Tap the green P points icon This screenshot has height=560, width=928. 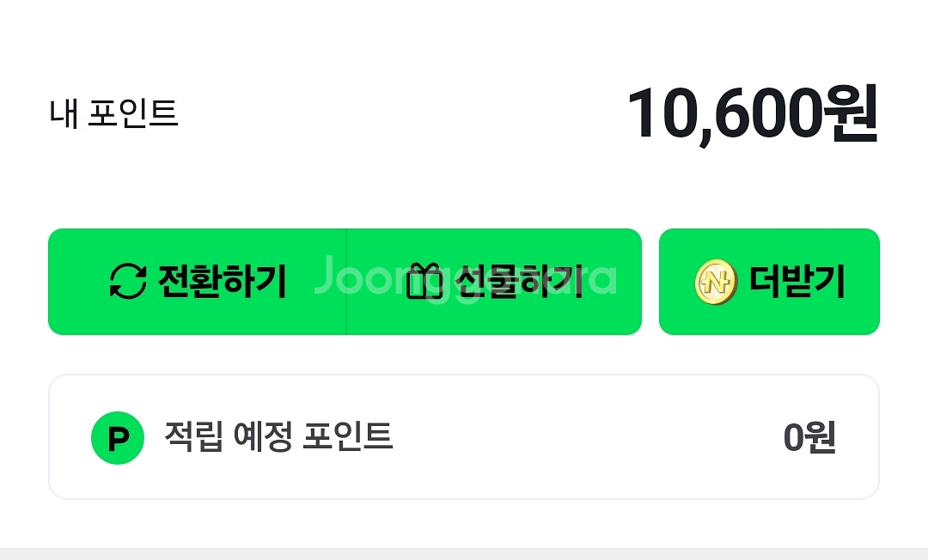(x=118, y=437)
